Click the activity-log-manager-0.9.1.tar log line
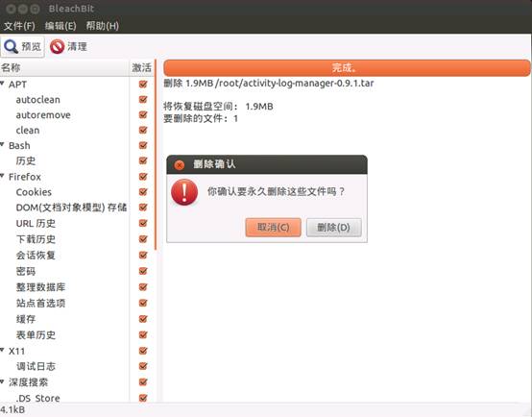Image resolution: width=532 pixels, height=417 pixels. tap(268, 84)
